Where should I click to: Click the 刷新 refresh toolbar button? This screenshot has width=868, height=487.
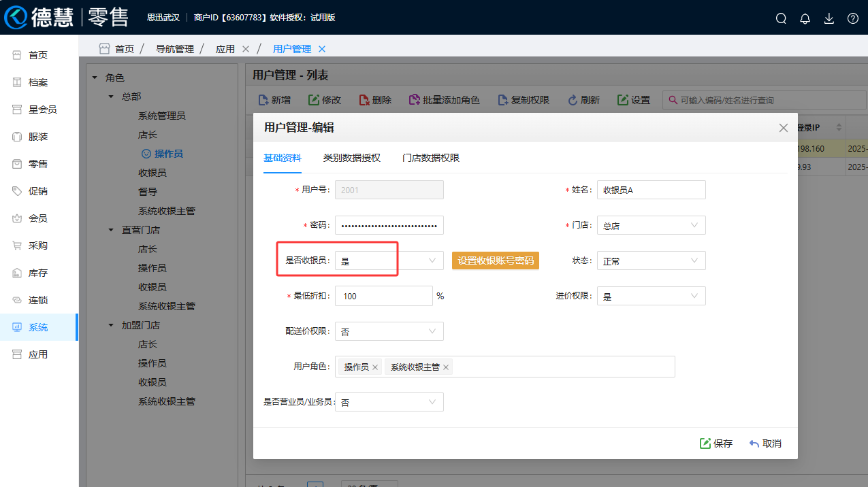(583, 100)
